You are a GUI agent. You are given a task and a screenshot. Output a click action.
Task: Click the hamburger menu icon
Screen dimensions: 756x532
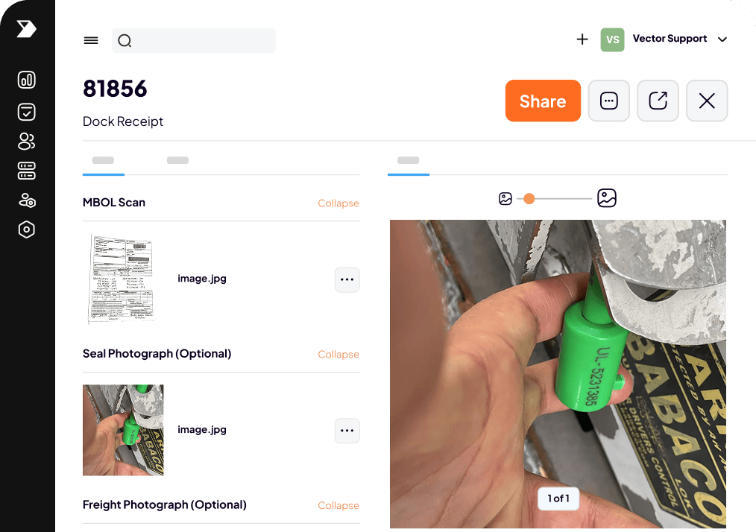(x=91, y=40)
